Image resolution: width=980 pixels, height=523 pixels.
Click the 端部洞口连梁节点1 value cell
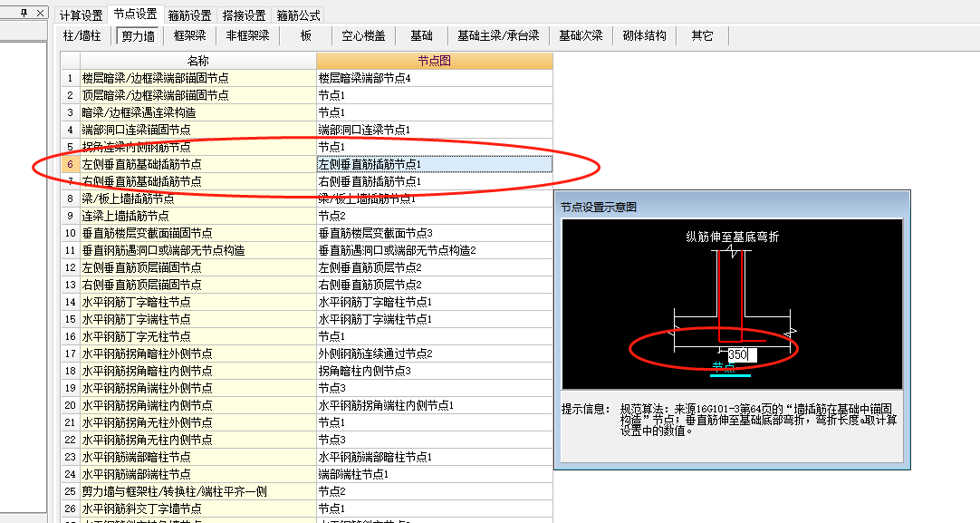[x=435, y=130]
